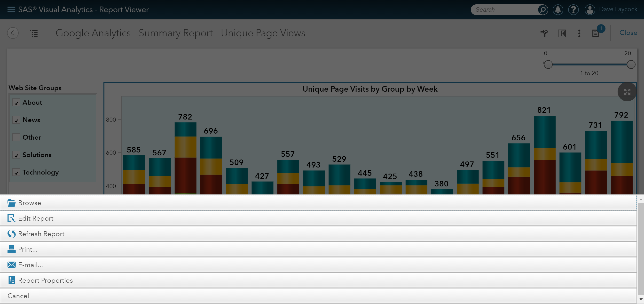
Task: Click the E-mail envelope icon
Action: tap(11, 265)
